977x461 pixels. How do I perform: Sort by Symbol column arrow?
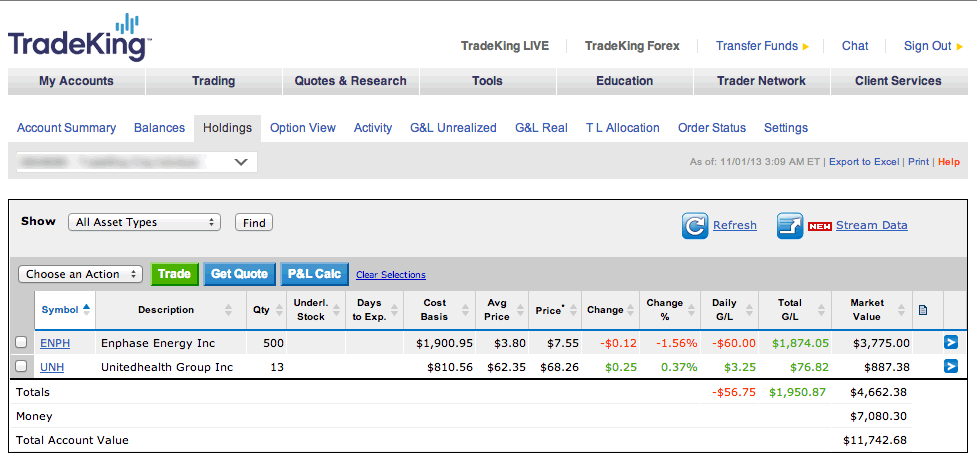pos(86,309)
